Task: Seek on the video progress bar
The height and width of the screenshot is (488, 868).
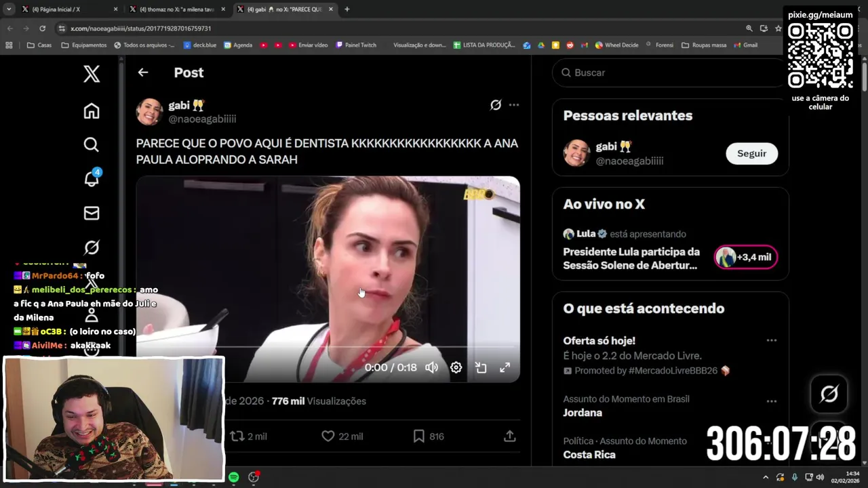Action: pos(328,347)
